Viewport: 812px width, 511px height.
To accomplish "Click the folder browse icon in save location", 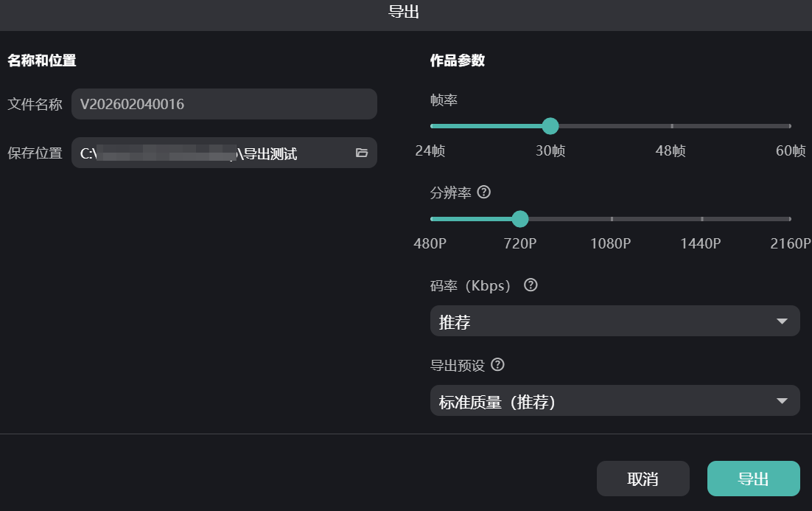I will point(361,153).
